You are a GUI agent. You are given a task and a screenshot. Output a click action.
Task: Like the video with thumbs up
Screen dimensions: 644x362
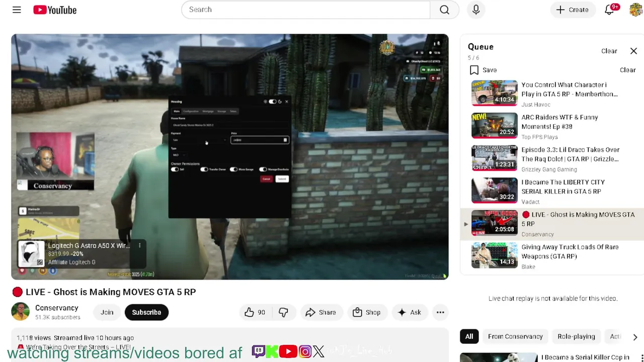click(255, 312)
